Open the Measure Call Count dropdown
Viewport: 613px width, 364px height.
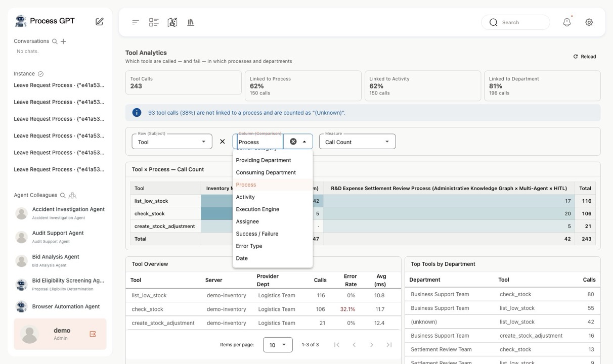(357, 142)
